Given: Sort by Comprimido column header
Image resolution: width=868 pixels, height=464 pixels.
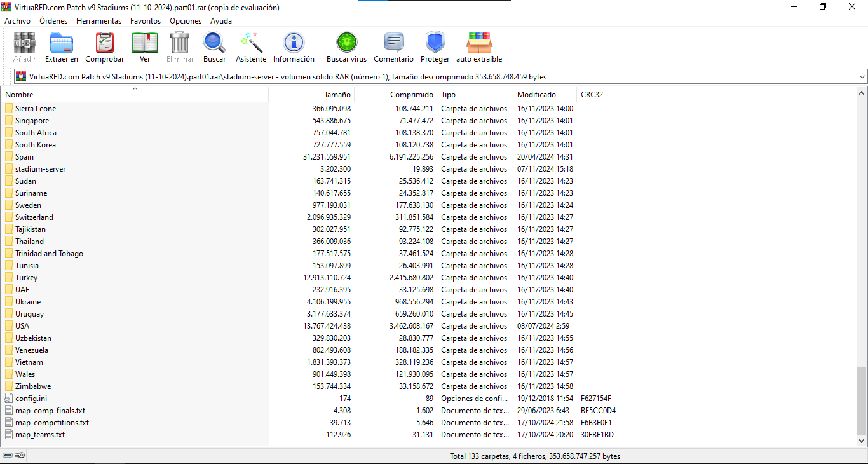Looking at the screenshot, I should [x=396, y=95].
